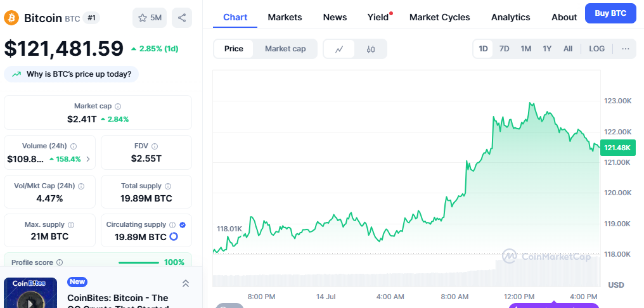The width and height of the screenshot is (644, 308).
Task: Open the Chart tab
Action: 235,17
